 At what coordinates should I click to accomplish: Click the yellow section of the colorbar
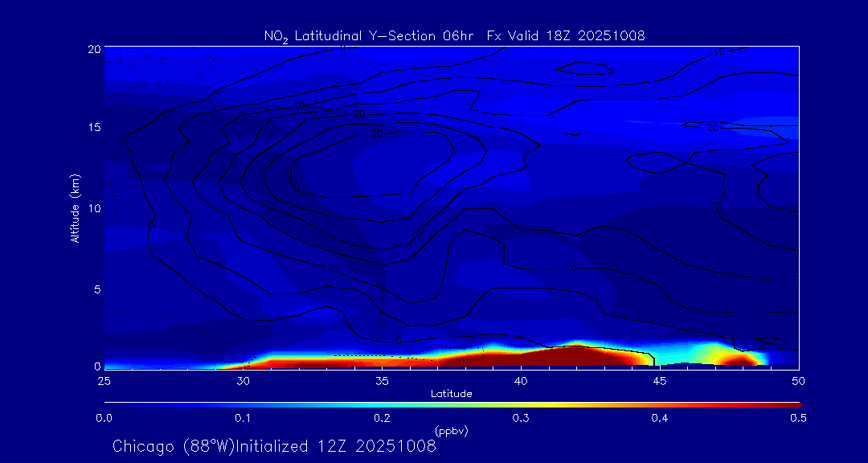point(551,405)
